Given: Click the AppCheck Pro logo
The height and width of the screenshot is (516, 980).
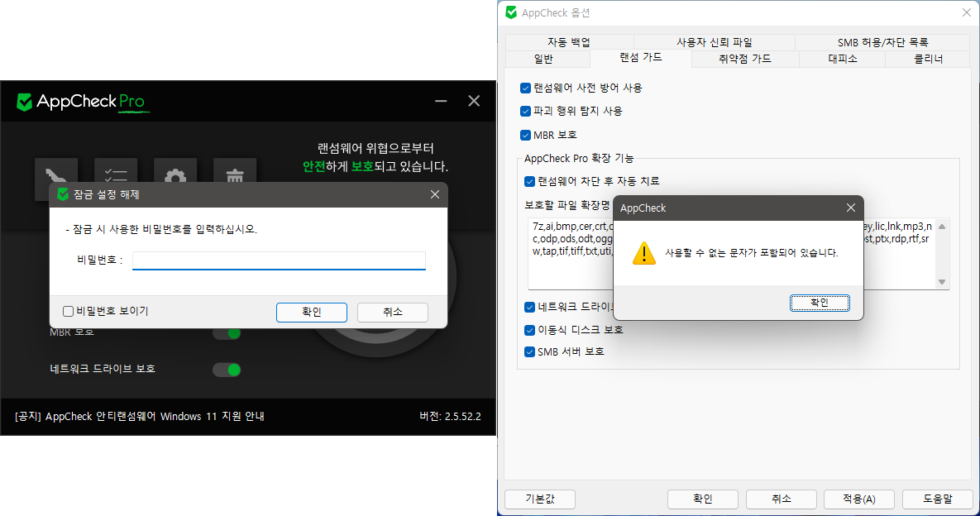Looking at the screenshot, I should [x=81, y=102].
